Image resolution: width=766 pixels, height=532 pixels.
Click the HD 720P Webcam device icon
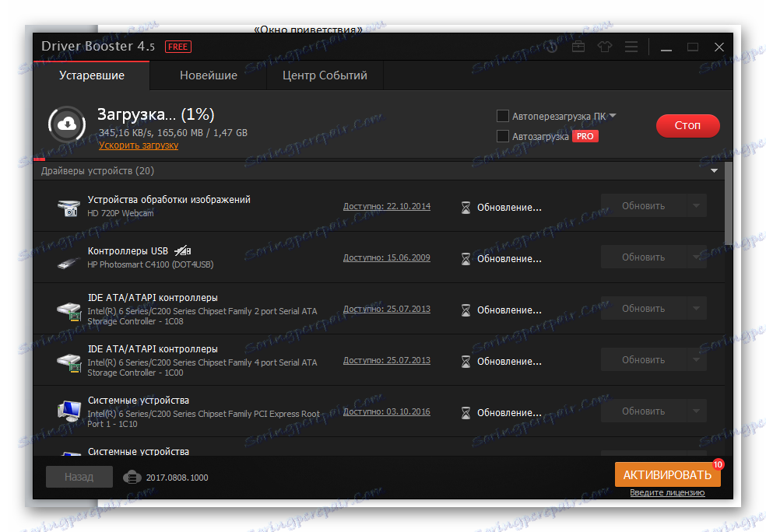point(69,208)
